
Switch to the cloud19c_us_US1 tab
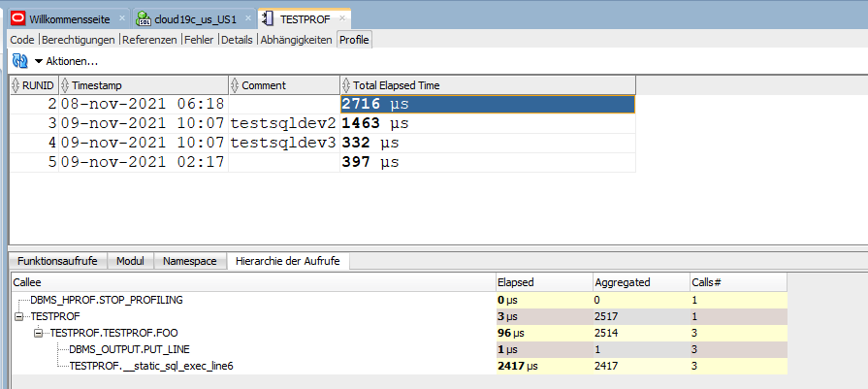coord(195,20)
